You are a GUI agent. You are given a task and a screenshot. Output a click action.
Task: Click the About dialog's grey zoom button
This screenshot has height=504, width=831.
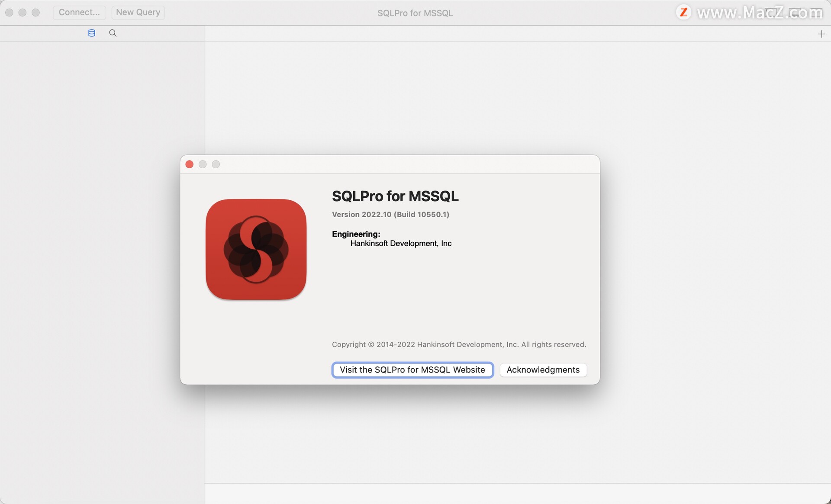click(216, 164)
